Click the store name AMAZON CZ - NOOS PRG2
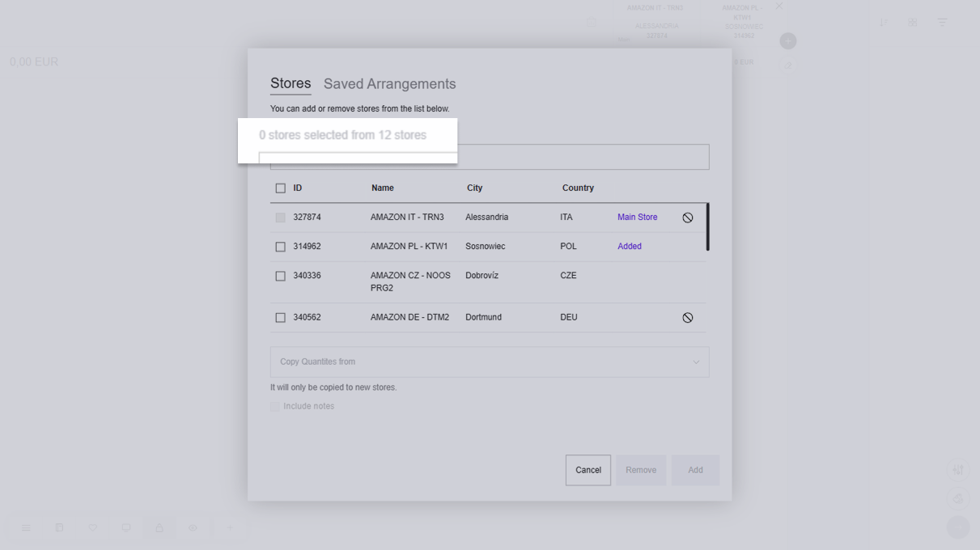 click(x=410, y=282)
